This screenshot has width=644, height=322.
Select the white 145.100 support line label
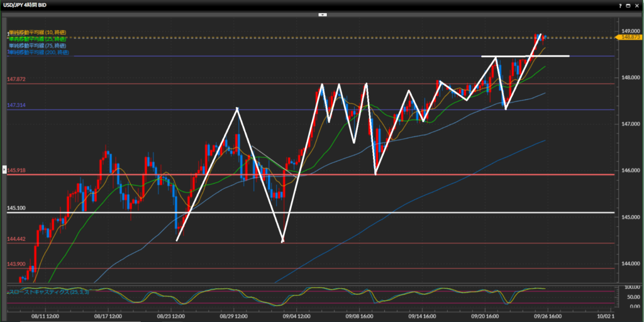pos(16,208)
